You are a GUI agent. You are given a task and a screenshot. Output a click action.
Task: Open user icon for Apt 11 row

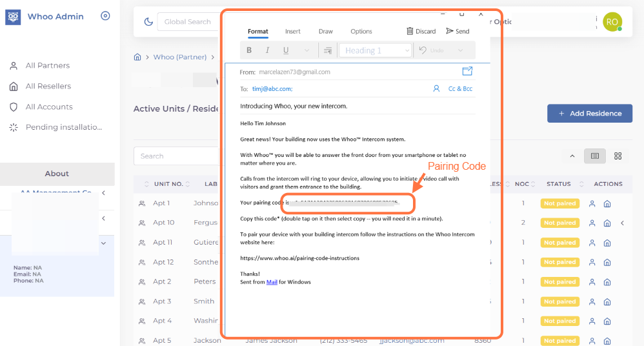tap(592, 243)
